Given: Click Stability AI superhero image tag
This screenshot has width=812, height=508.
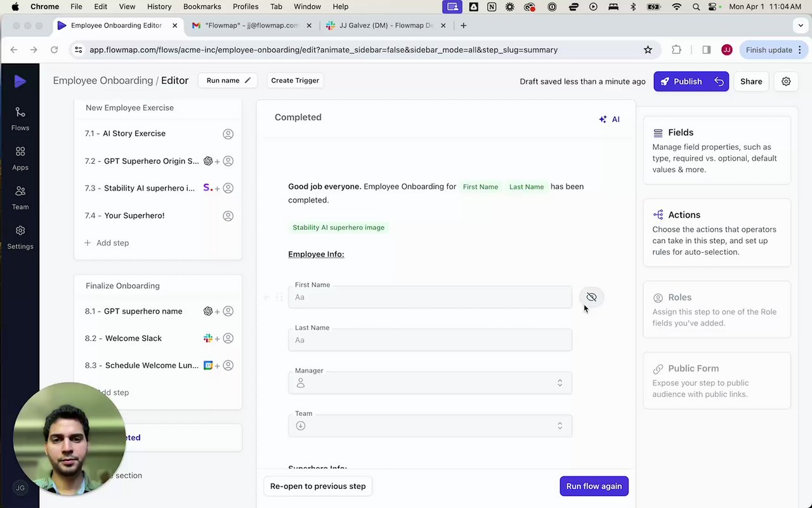Looking at the screenshot, I should coord(338,227).
